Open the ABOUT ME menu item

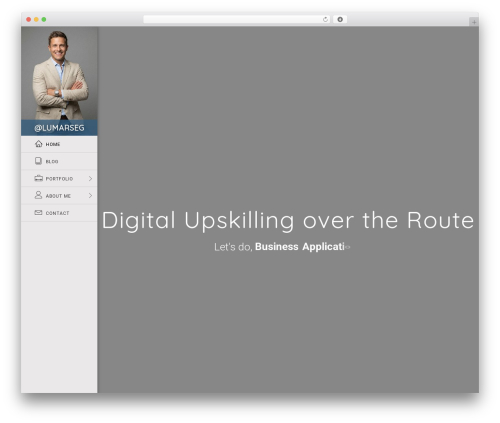pos(59,196)
